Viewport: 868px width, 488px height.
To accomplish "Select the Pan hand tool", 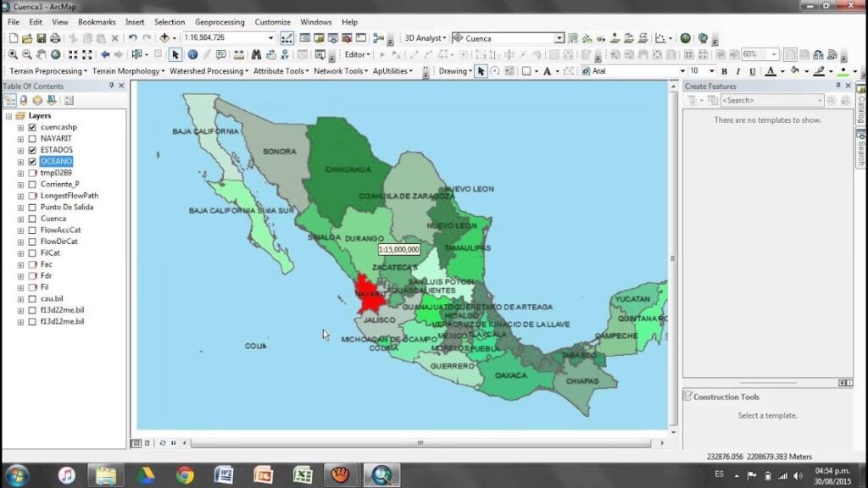I will [41, 54].
